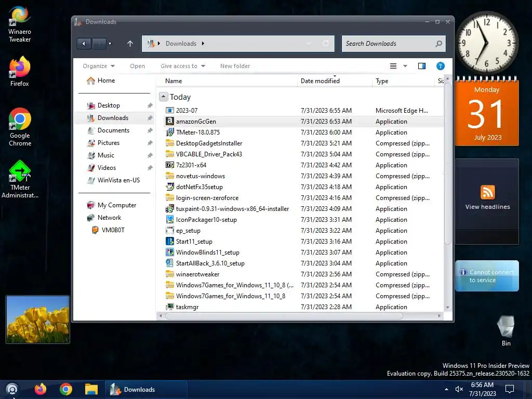
Task: Select TMeter-18.0.875 installer icon
Action: tap(170, 132)
